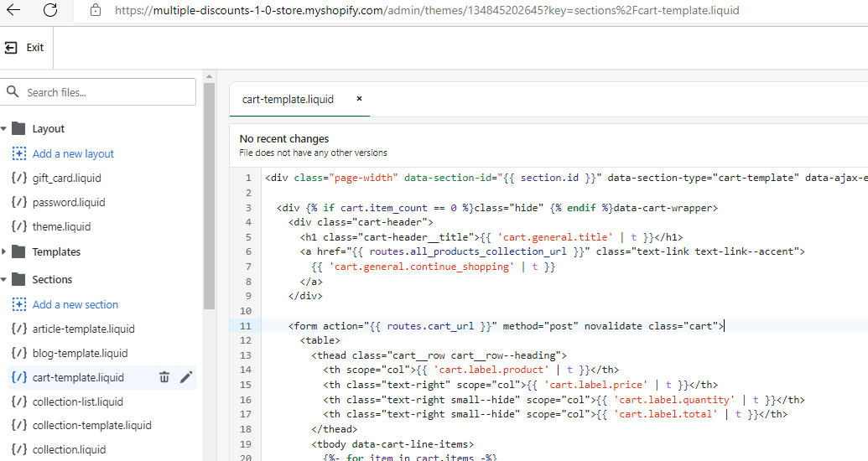
Task: Switch to the cart-template.liquid editor tab
Action: click(x=288, y=100)
